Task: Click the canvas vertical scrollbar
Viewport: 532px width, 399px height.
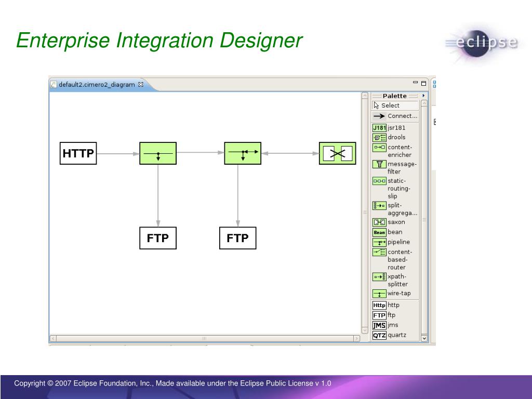Action: (x=365, y=212)
